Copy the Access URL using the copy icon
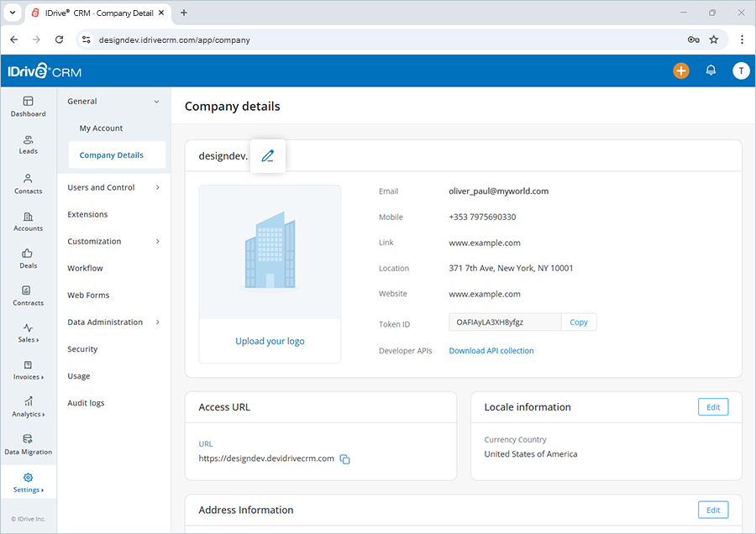 click(344, 459)
